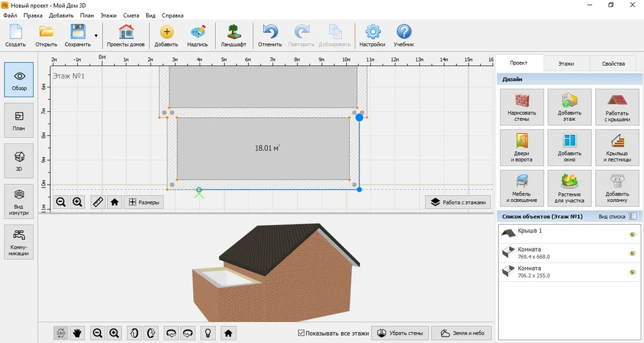Screen dimensions: 644x343
Task: Zoom out the 2D floor plan
Action: tap(61, 202)
